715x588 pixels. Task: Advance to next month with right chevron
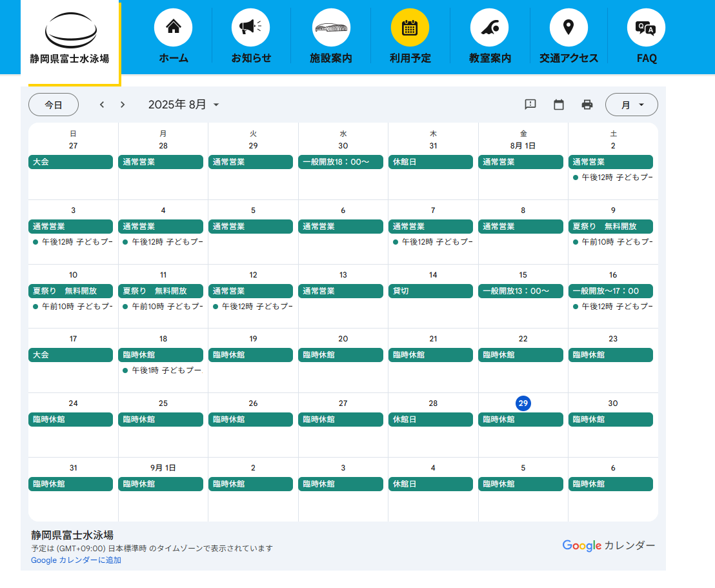pyautogui.click(x=122, y=104)
